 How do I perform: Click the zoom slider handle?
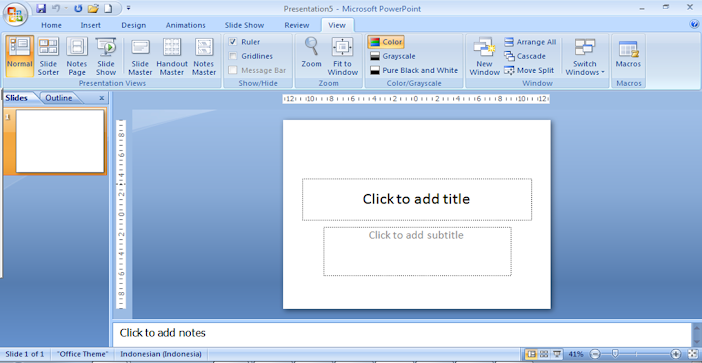[615, 354]
